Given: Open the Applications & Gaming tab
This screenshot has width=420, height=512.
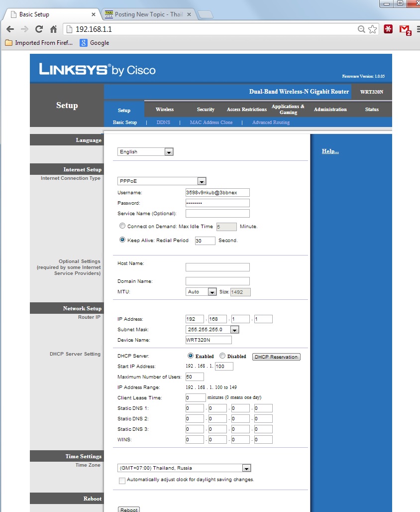Looking at the screenshot, I should click(288, 110).
